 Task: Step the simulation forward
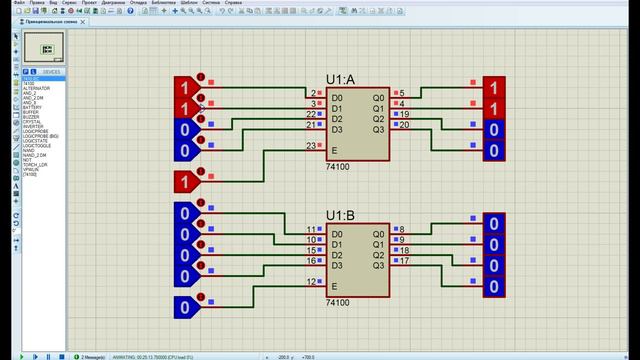(x=35, y=357)
